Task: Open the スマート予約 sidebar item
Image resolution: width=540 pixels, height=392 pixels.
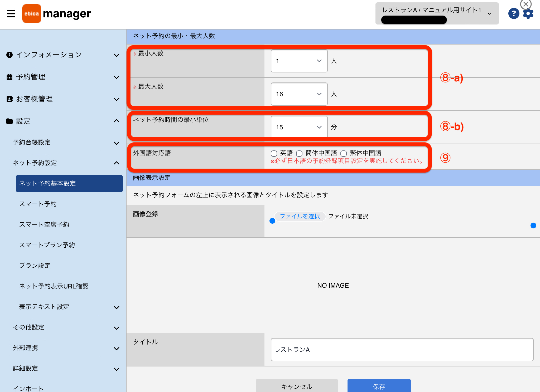Action: (38, 204)
